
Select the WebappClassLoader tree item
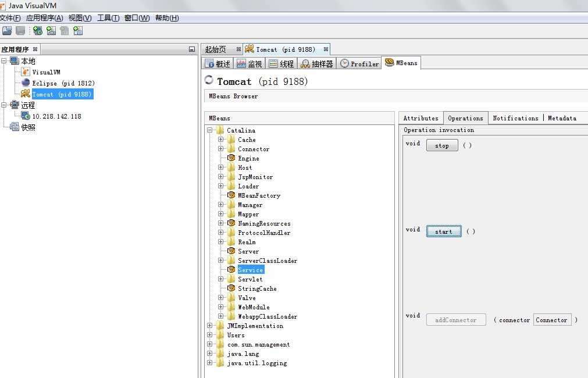pyautogui.click(x=268, y=316)
